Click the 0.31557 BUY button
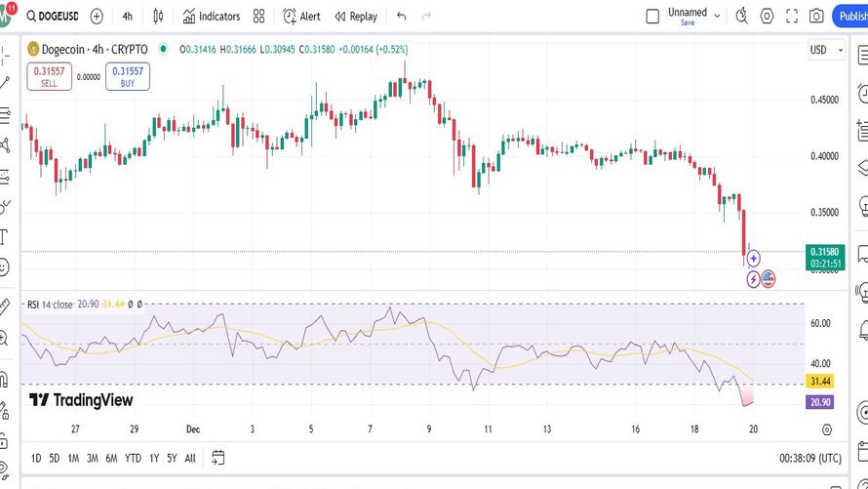Viewport: 868px width, 489px height. coord(128,76)
